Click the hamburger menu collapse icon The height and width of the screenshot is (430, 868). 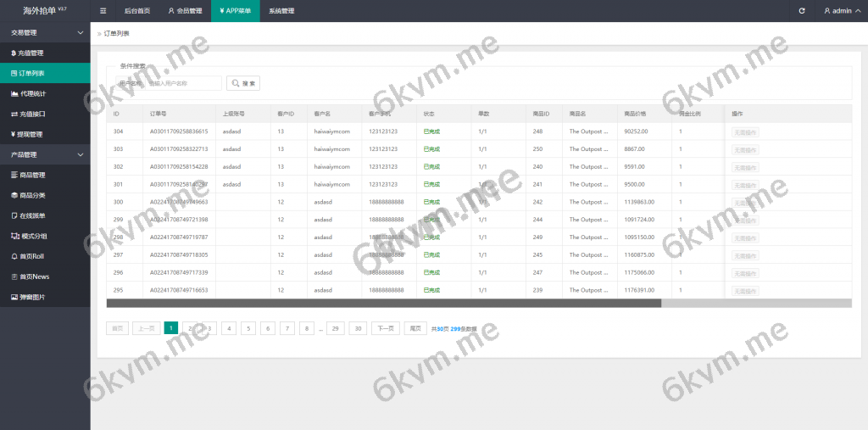103,11
